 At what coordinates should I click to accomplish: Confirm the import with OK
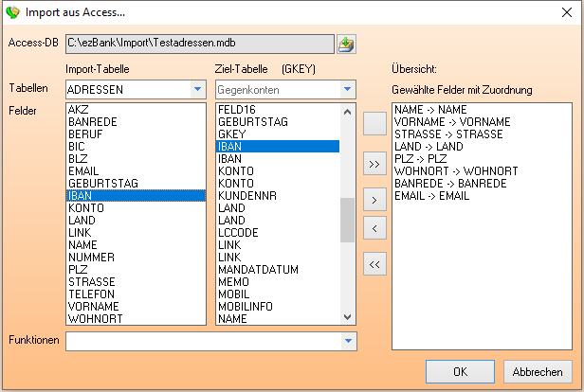pyautogui.click(x=461, y=371)
